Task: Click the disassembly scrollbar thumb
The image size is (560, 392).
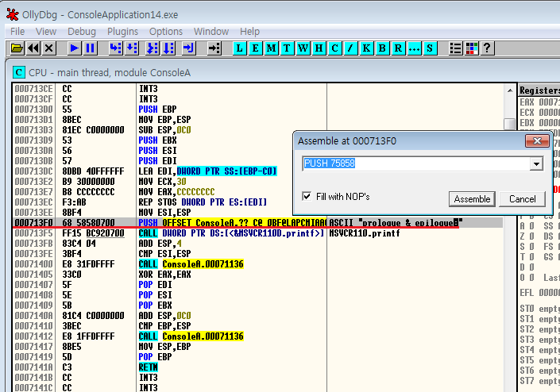Action: click(x=510, y=124)
